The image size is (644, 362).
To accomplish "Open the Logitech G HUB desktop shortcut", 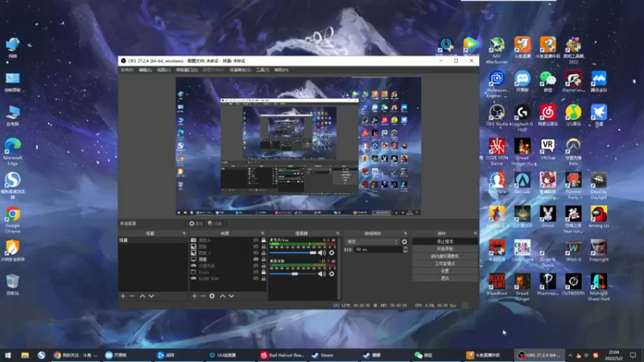I will click(x=522, y=117).
